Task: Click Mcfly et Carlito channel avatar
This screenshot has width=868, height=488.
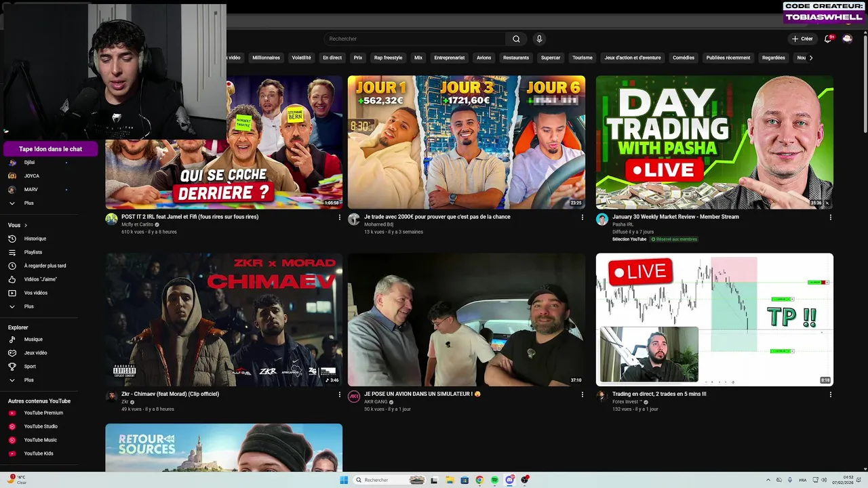Action: tap(111, 219)
